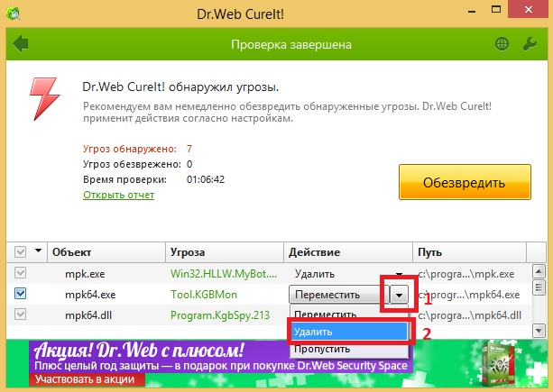Open the Удалить action dropdown for mpk.exe
Viewport: 553px width, 392px height.
(399, 274)
